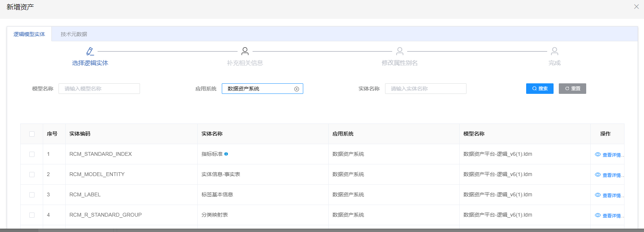Click the 重置 button
The width and height of the screenshot is (644, 232).
tap(572, 89)
